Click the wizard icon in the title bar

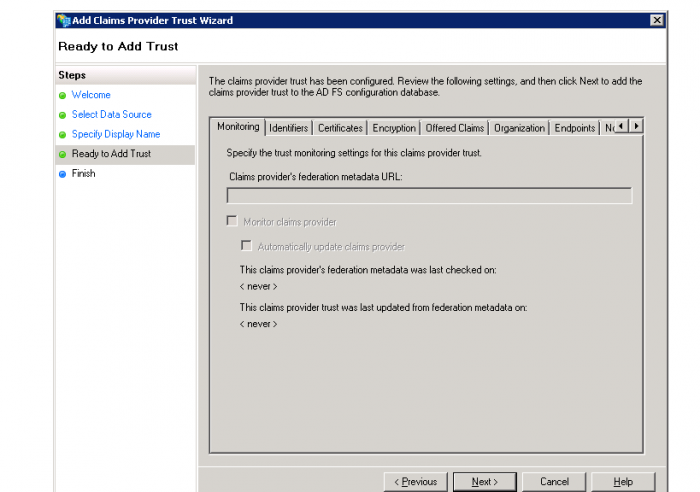click(64, 20)
